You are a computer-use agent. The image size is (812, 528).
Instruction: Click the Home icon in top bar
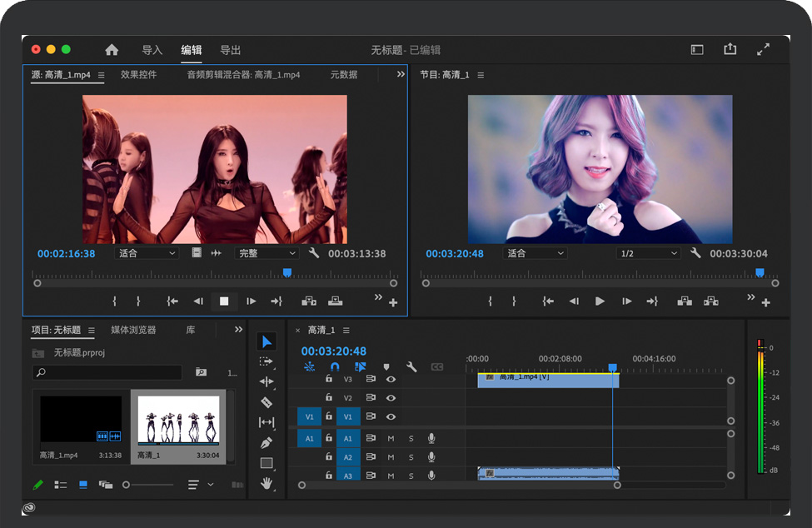[x=112, y=50]
